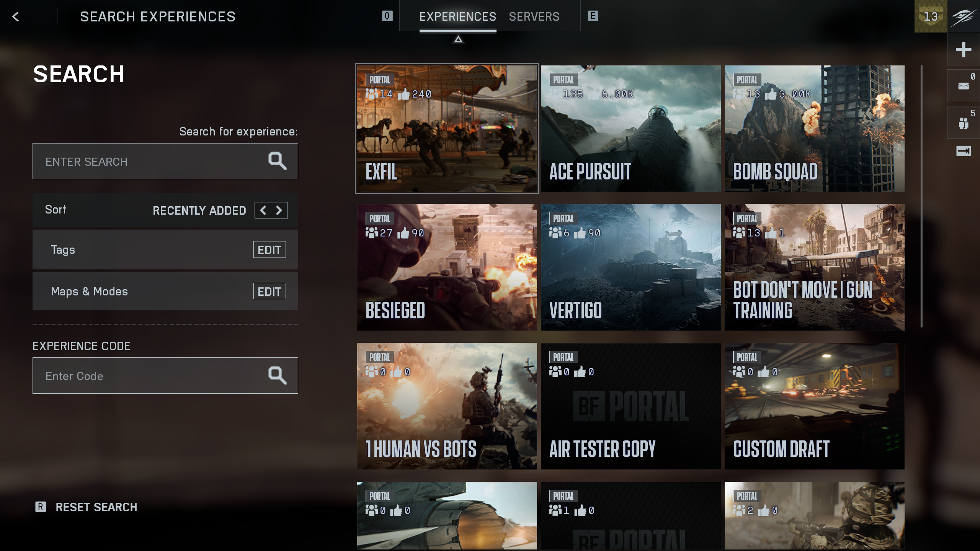
Task: Open the Bomb Squad experience tile
Action: [814, 129]
